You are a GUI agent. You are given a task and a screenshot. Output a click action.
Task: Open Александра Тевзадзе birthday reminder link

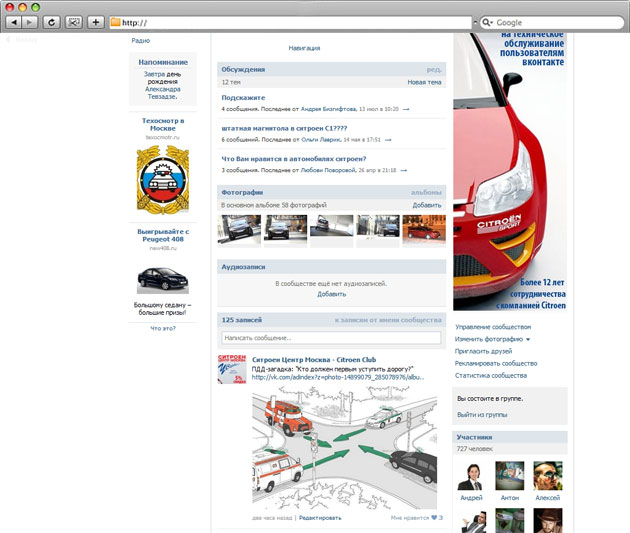pyautogui.click(x=163, y=93)
